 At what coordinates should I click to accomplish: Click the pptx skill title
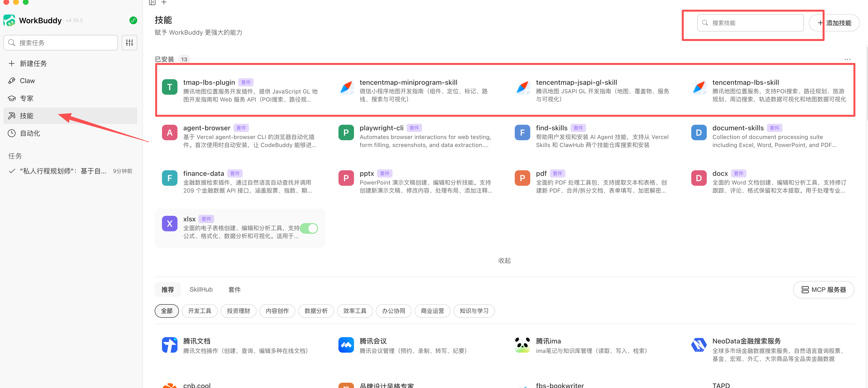(x=367, y=173)
